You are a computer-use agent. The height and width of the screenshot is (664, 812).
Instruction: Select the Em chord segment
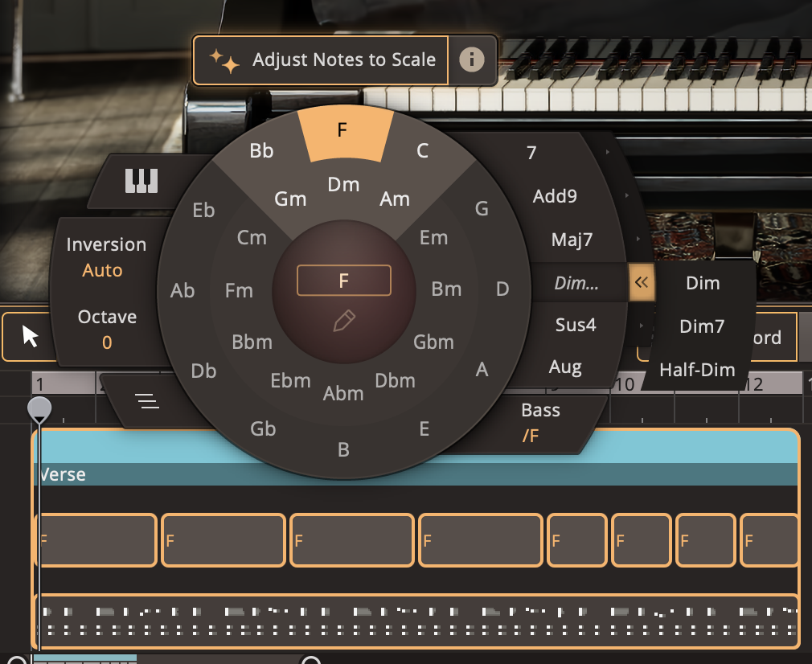pos(433,238)
